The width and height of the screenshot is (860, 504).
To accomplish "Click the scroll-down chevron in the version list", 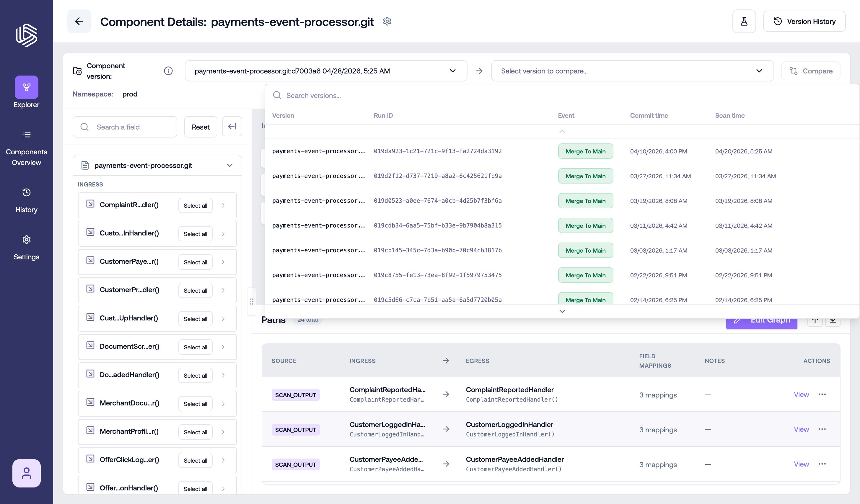I will coord(562,311).
